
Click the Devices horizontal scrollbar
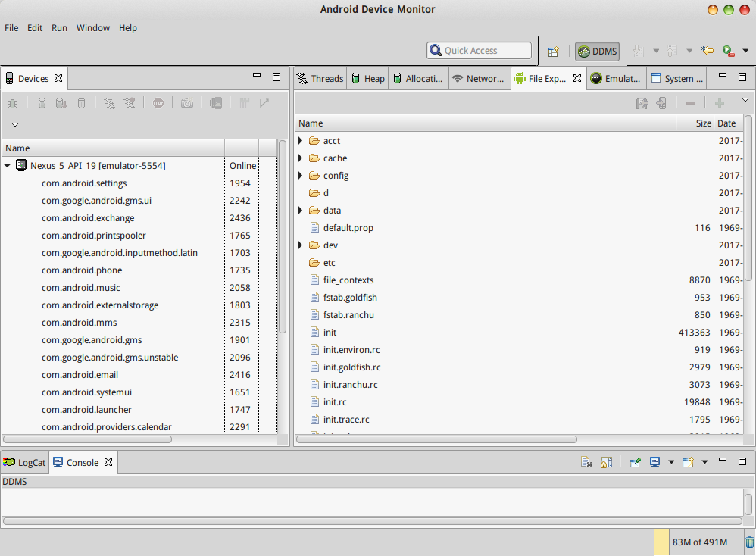click(x=87, y=439)
